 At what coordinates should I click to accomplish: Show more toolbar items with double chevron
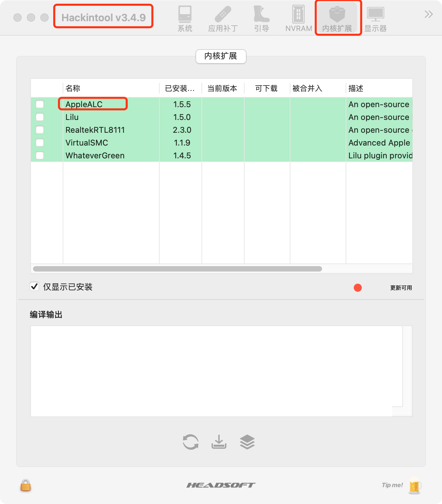click(x=429, y=14)
